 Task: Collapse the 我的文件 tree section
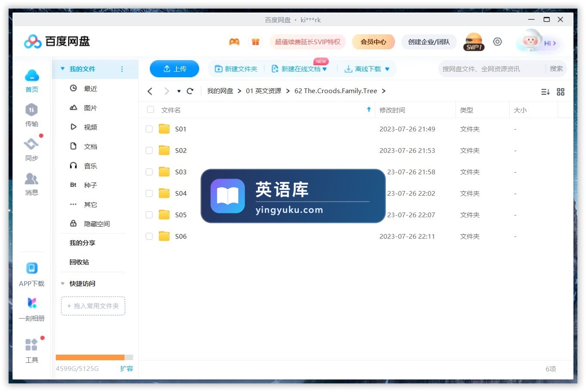63,69
